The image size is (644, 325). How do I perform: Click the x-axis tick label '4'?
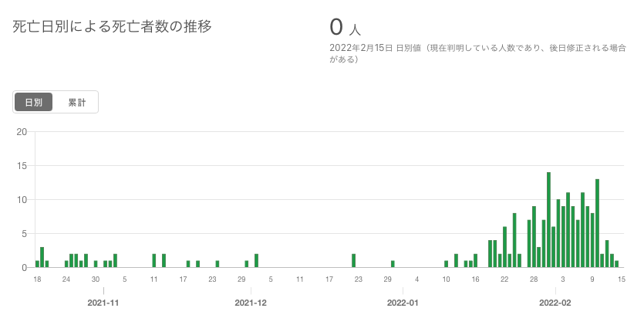pyautogui.click(x=417, y=279)
